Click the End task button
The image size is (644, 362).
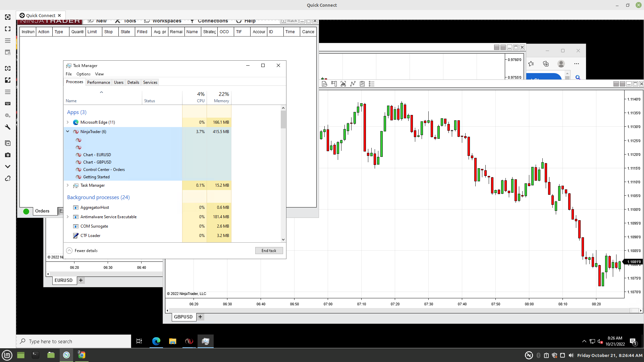pyautogui.click(x=269, y=251)
